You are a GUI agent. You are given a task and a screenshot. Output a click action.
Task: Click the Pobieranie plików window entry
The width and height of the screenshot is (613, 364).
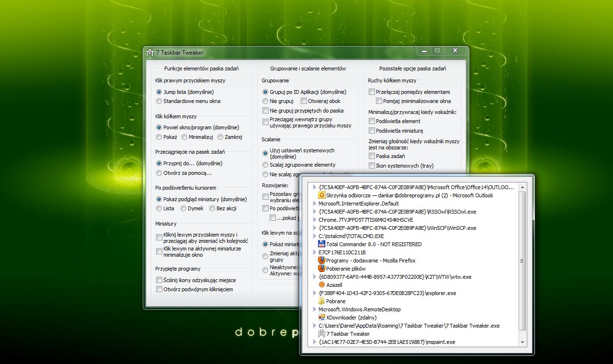point(346,269)
